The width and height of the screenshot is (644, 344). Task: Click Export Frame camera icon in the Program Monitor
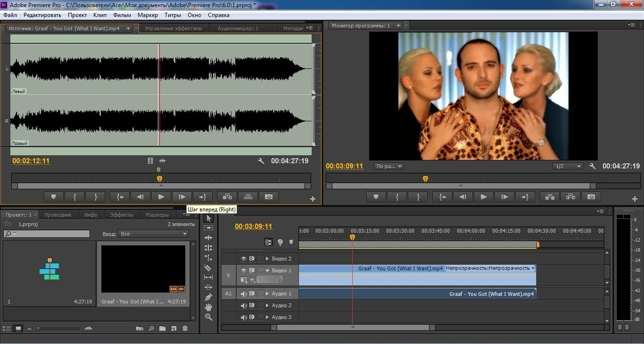click(591, 197)
